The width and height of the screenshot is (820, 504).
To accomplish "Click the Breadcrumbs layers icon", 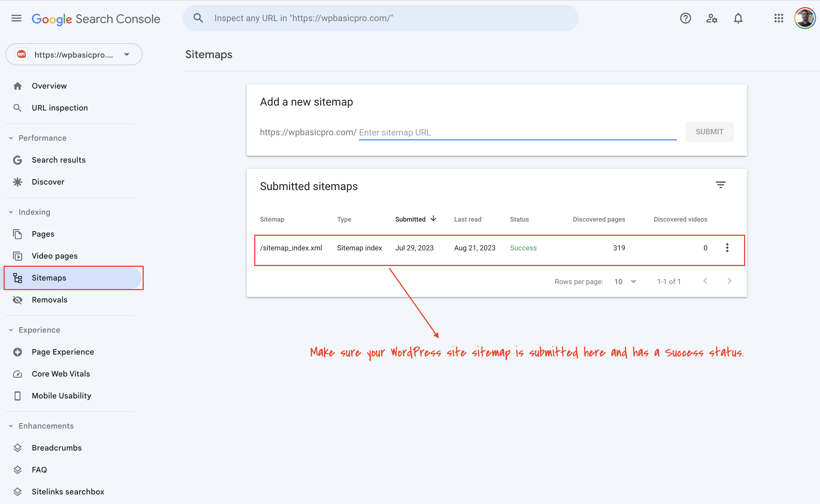I will (18, 448).
